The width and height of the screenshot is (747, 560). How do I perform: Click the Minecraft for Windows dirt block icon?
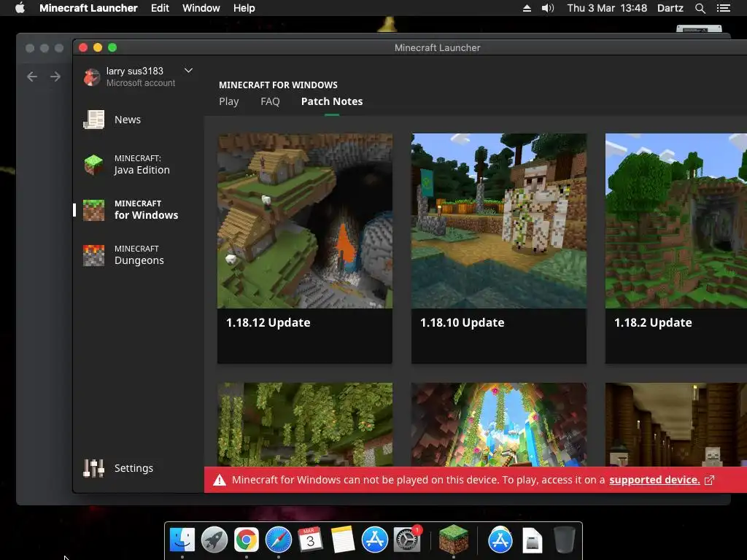coord(94,210)
